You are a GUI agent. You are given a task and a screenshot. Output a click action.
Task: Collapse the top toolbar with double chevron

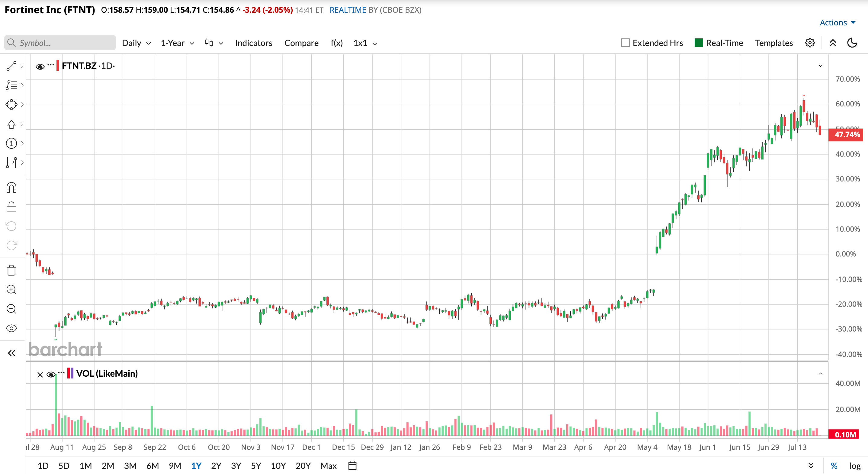coord(833,43)
